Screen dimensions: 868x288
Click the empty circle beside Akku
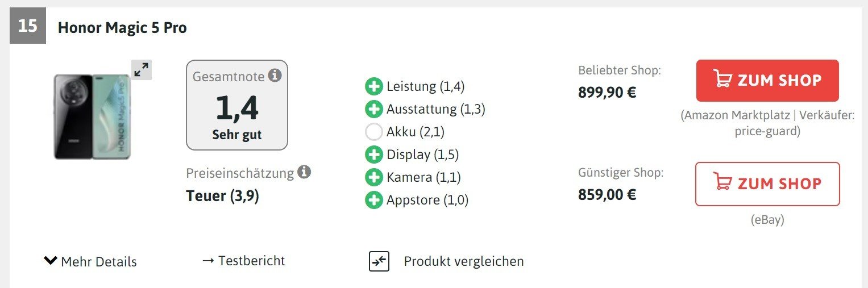tap(373, 132)
